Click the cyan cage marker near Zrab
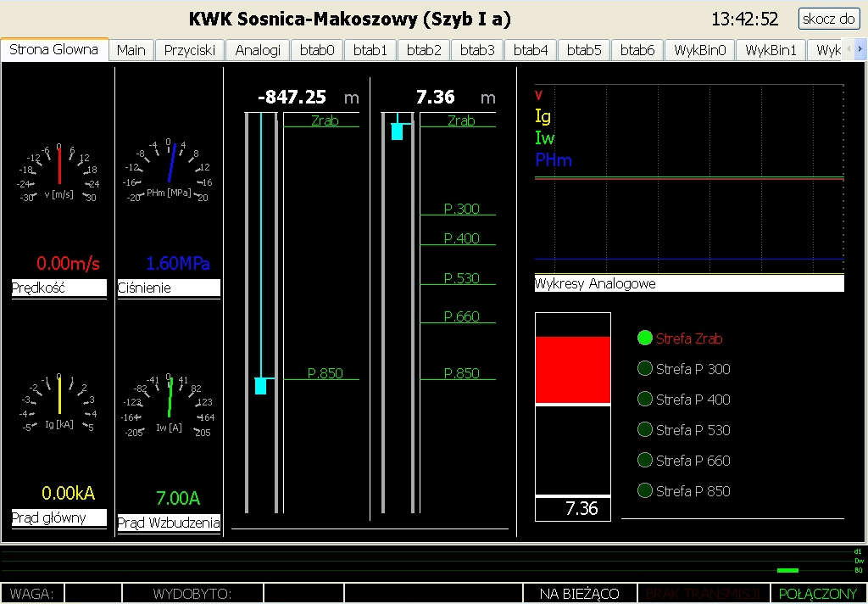Viewport: 868px width, 604px height. tap(397, 131)
